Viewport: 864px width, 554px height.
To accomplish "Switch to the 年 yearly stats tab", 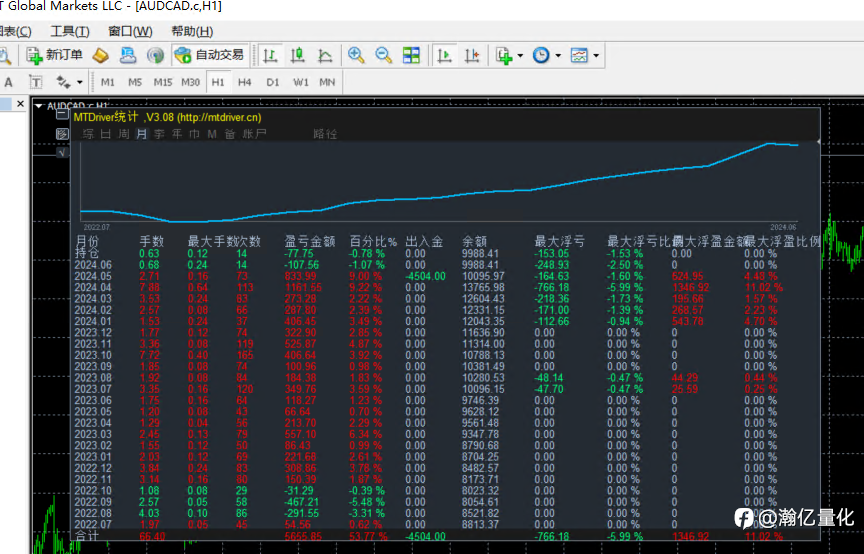I will [x=177, y=134].
